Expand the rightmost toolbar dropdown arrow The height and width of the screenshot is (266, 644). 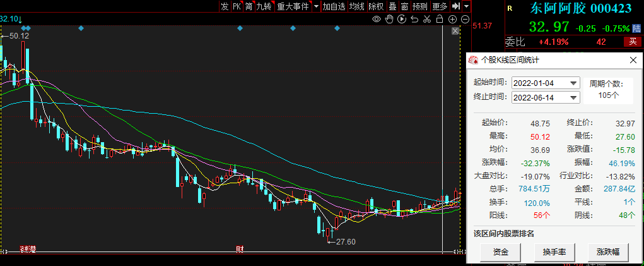coord(466,6)
